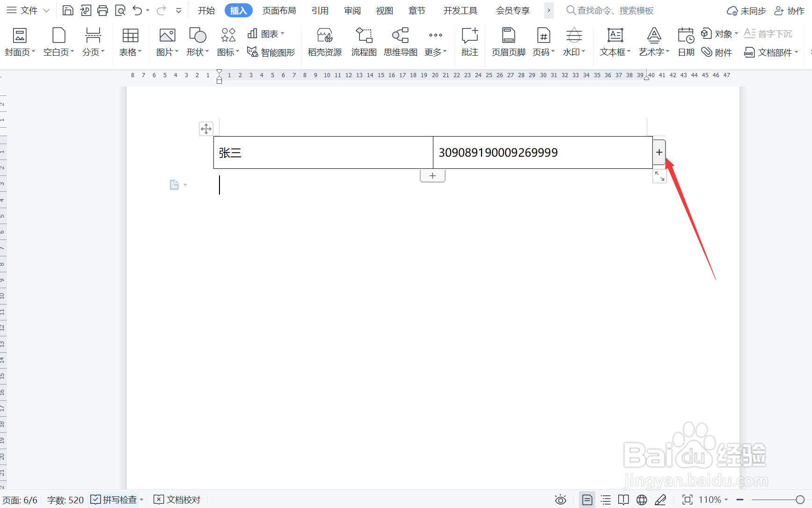Switch to reading view
The height and width of the screenshot is (508, 812).
(x=623, y=500)
